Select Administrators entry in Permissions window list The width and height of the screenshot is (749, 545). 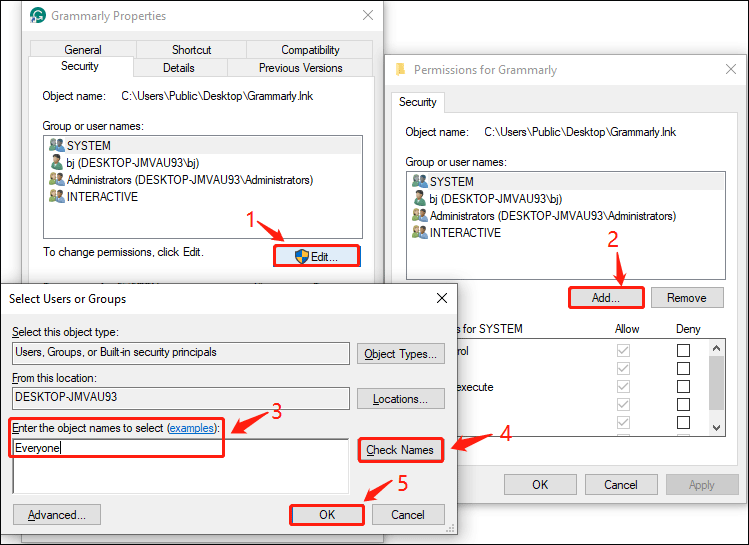pyautogui.click(x=566, y=215)
